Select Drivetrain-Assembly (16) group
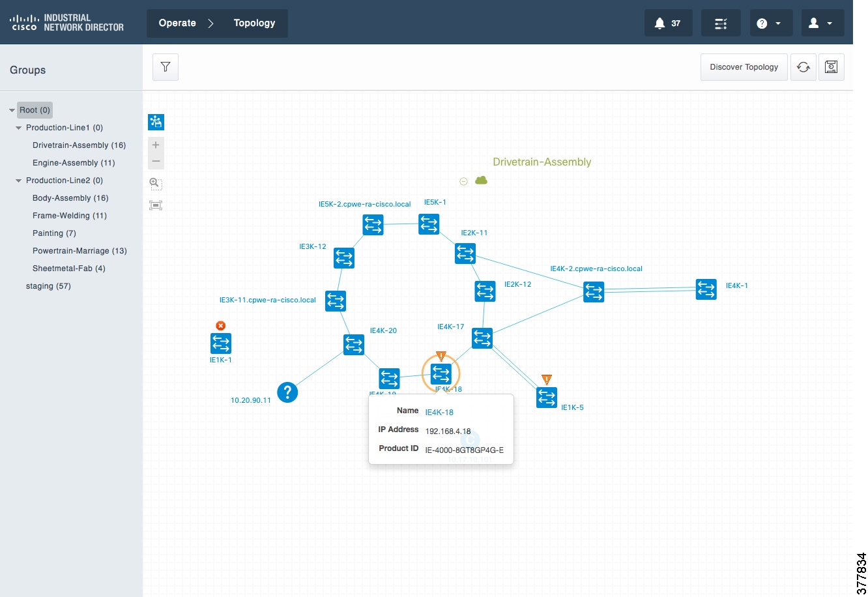This screenshot has height=597, width=868. [79, 145]
